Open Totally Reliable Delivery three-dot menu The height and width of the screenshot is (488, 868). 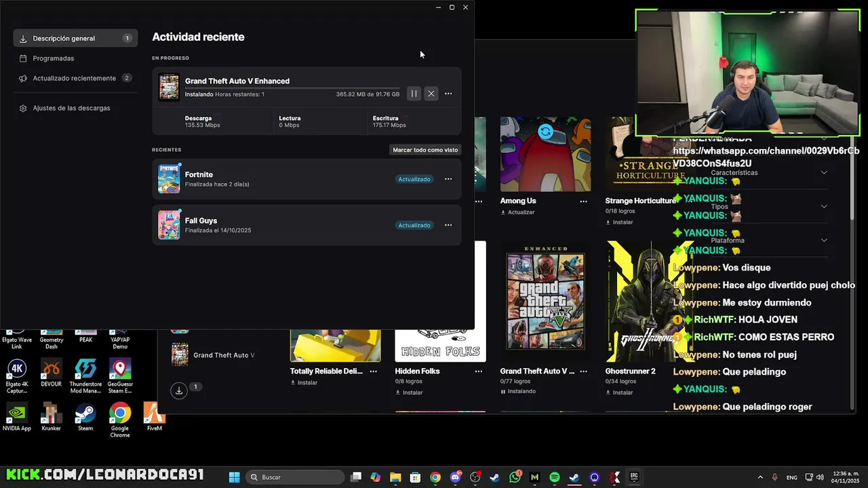tap(373, 371)
